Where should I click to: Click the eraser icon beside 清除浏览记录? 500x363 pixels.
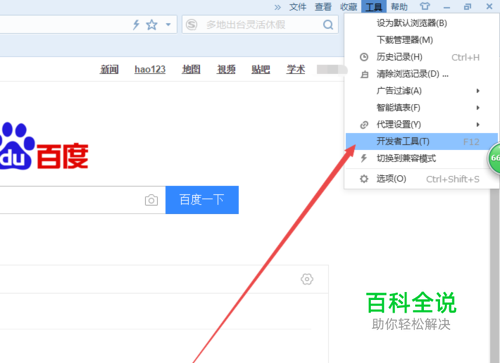coord(364,74)
